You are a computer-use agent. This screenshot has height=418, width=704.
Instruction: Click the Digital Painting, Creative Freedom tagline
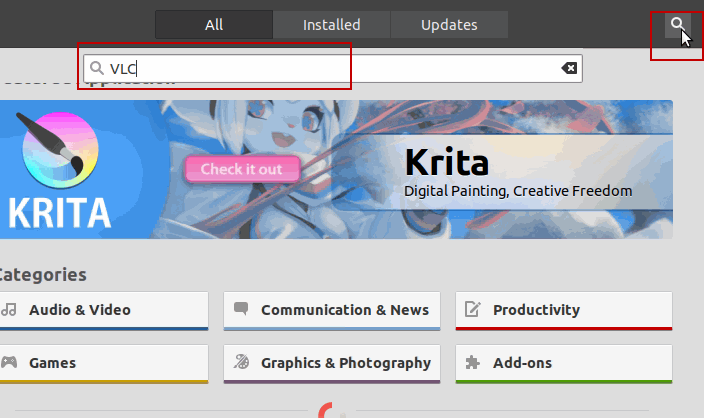518,191
